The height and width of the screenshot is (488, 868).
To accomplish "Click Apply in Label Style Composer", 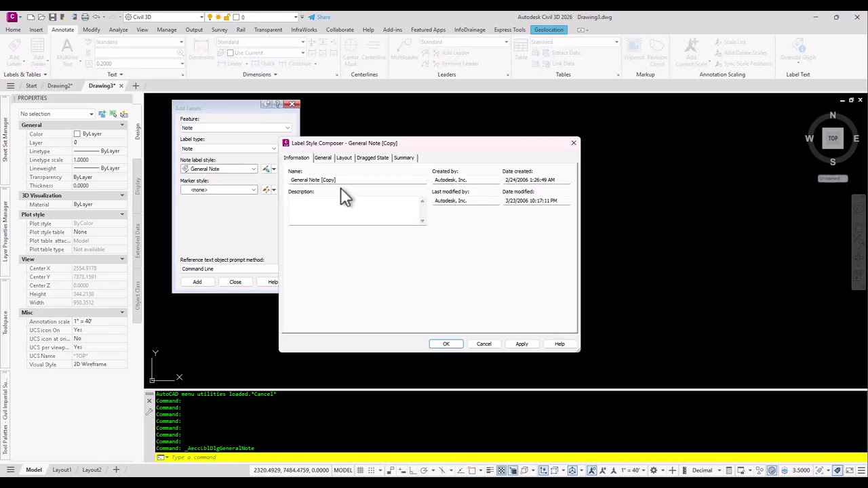I will pyautogui.click(x=521, y=344).
